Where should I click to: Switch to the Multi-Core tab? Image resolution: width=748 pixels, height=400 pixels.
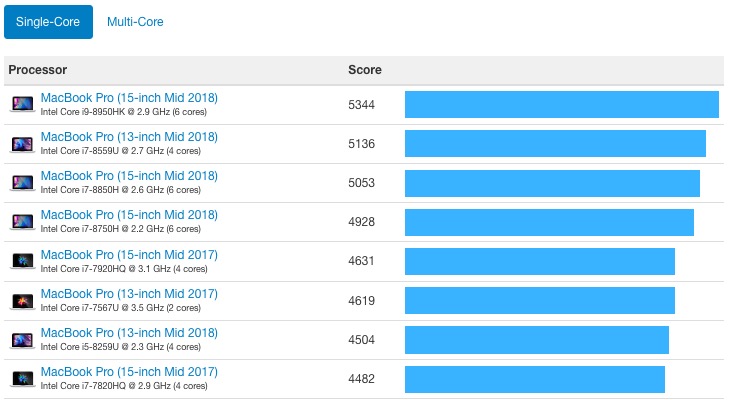click(x=135, y=22)
